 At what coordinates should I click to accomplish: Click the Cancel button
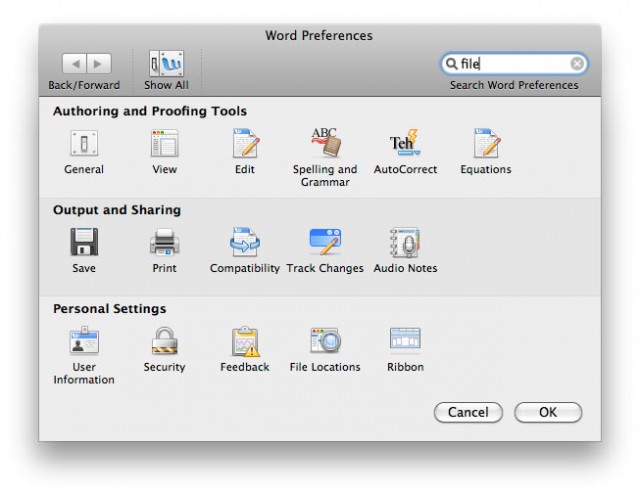point(468,412)
